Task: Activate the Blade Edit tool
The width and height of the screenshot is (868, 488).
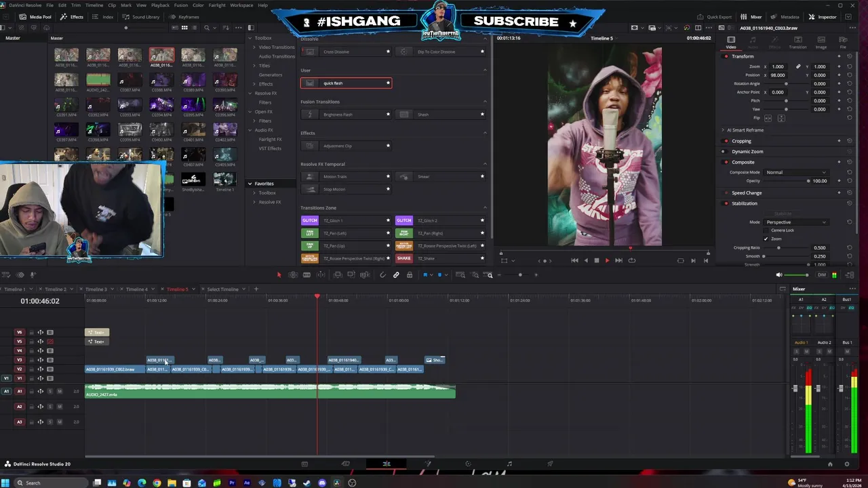Action: (x=307, y=274)
